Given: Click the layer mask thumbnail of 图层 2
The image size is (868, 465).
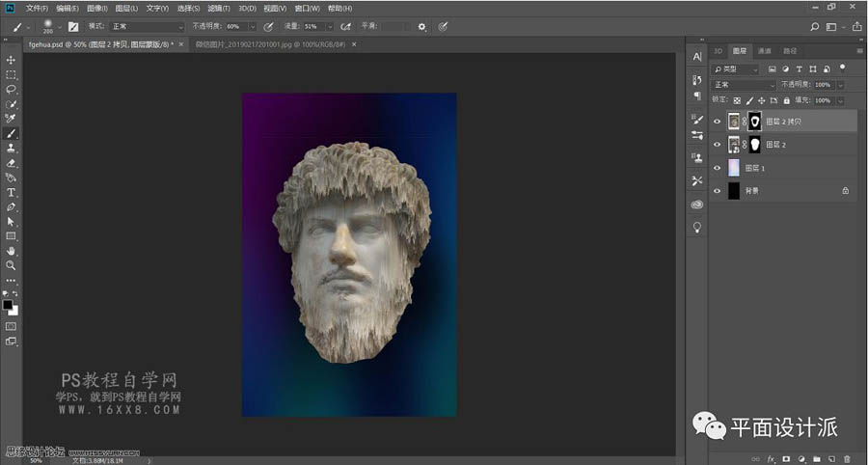Looking at the screenshot, I should tap(754, 145).
